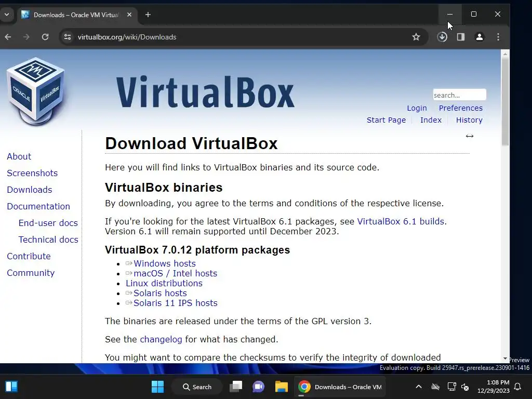Screen dimensions: 532x399
Task: Open the changelog link
Action: point(161,339)
